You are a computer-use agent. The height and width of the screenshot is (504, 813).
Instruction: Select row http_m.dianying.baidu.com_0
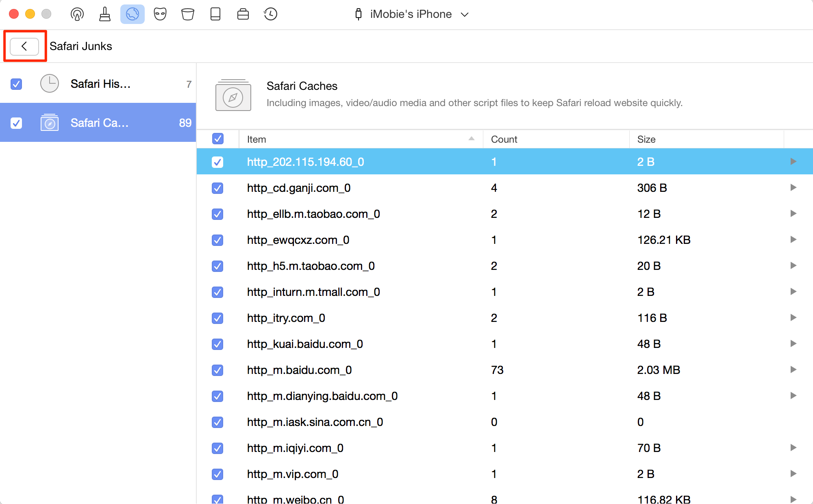[505, 396]
